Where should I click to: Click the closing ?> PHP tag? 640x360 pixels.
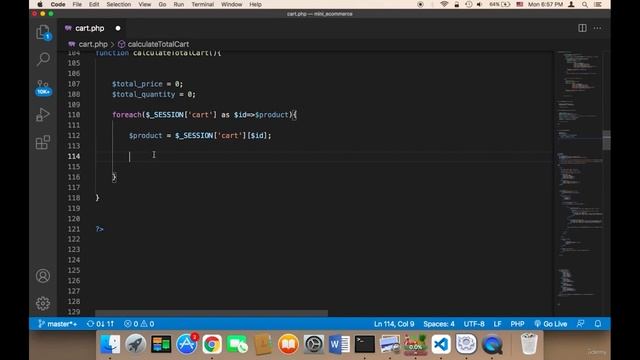pos(100,229)
